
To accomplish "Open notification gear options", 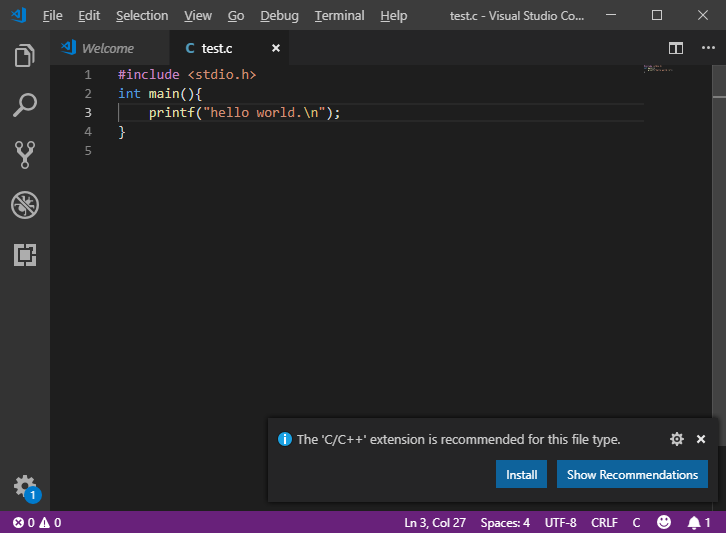I will tap(676, 439).
